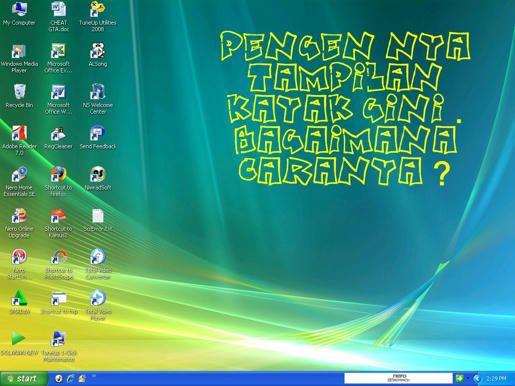
Task: Open the NS Welcome Center shortcut
Action: pos(98,99)
